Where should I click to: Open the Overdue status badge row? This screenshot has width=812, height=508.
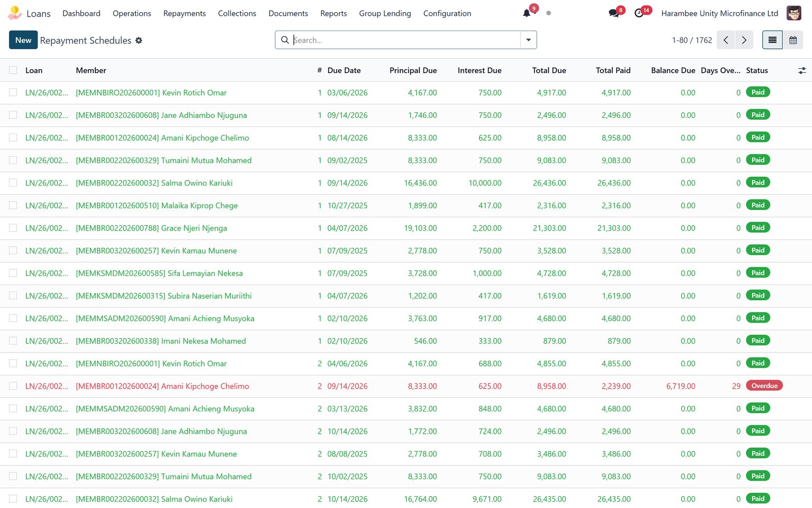coord(764,386)
